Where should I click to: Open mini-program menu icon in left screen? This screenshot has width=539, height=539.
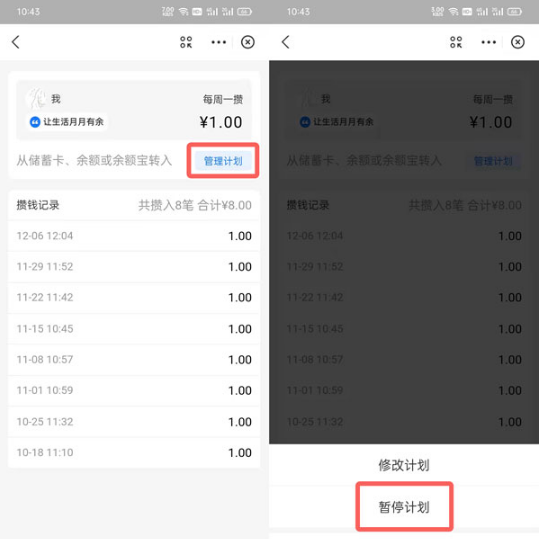pos(186,42)
